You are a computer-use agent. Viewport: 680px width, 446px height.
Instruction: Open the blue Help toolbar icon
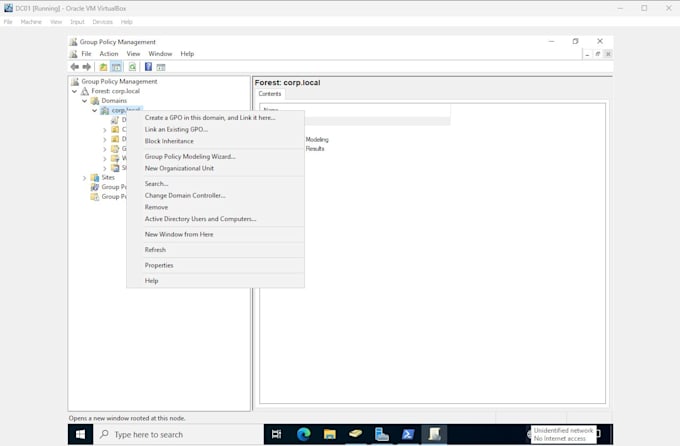point(148,67)
